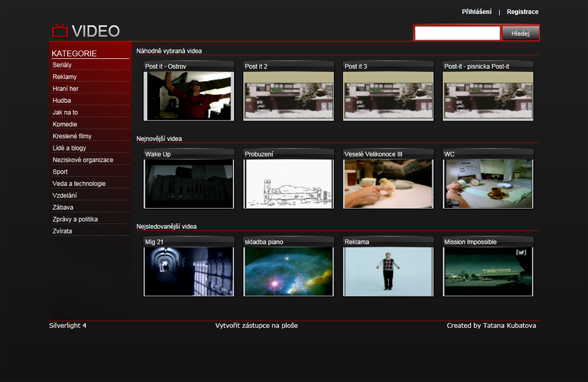
Task: Click the Probuzení title label
Action: tap(259, 154)
